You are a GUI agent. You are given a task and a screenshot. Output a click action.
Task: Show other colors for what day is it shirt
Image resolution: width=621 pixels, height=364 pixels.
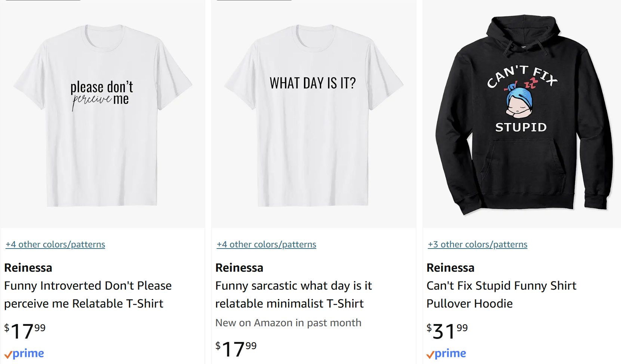coord(267,244)
